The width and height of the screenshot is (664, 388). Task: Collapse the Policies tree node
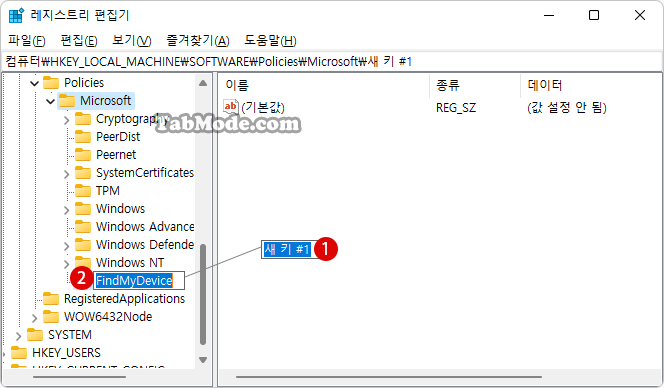click(x=35, y=83)
